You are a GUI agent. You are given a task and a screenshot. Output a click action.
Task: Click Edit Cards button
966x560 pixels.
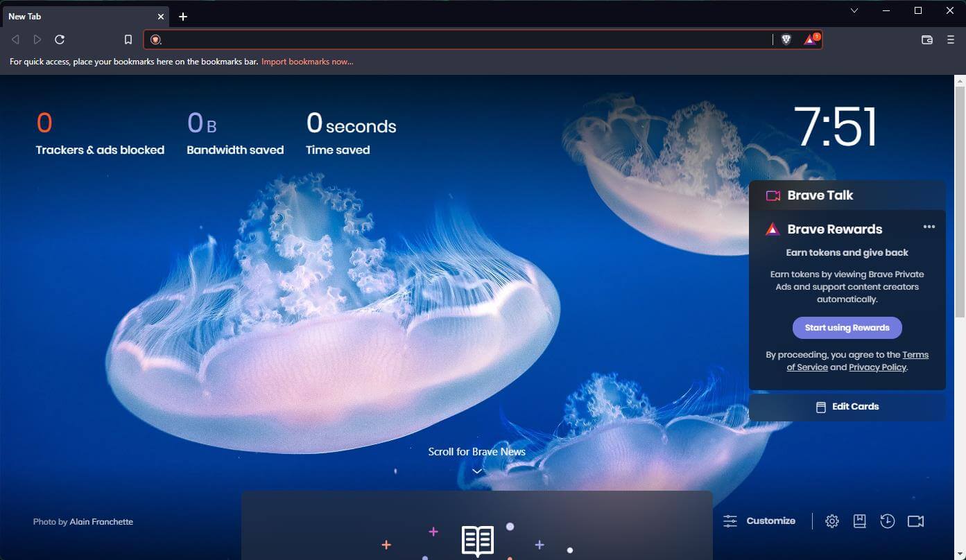(847, 407)
